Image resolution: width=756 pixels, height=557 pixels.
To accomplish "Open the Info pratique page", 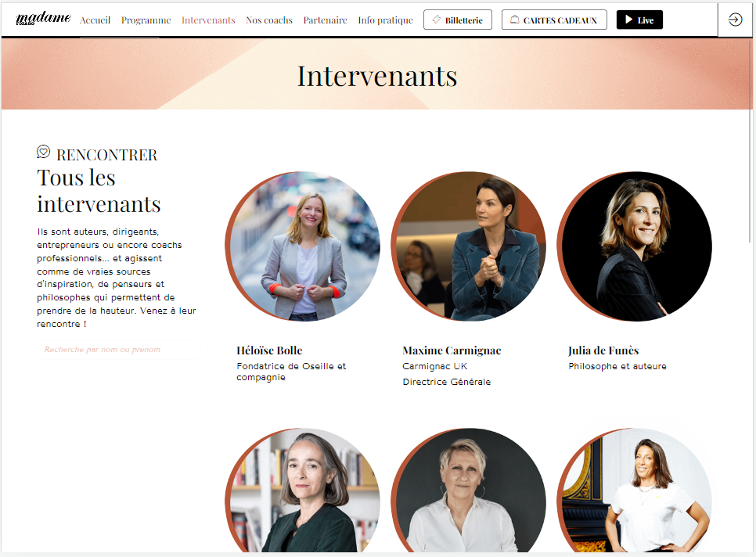I will 385,20.
